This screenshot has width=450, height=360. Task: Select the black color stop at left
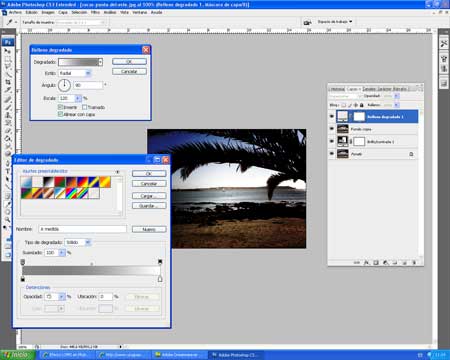point(23,279)
